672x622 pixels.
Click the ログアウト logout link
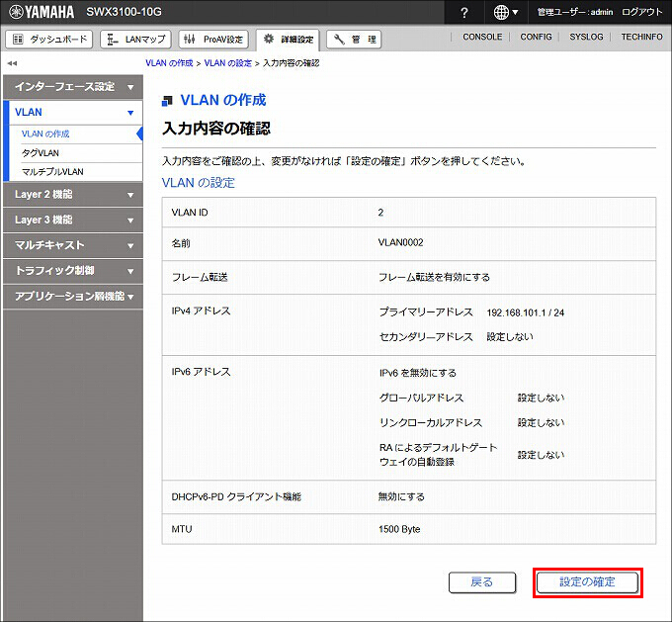click(642, 12)
